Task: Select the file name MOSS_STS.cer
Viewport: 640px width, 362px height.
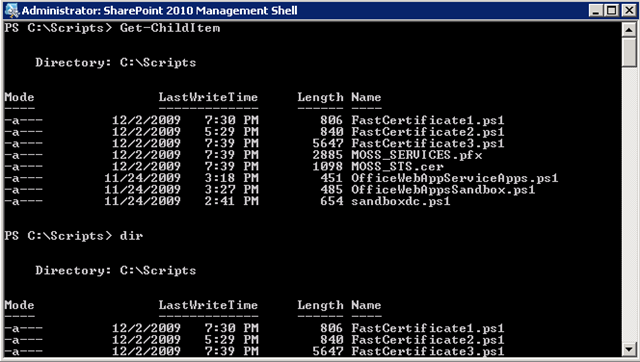Action: 398,167
